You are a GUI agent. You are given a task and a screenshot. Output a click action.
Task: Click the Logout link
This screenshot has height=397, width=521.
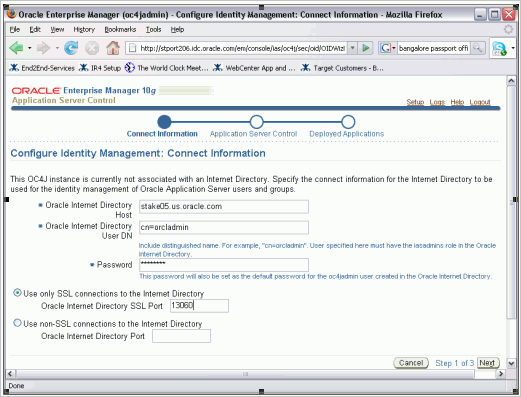[480, 102]
